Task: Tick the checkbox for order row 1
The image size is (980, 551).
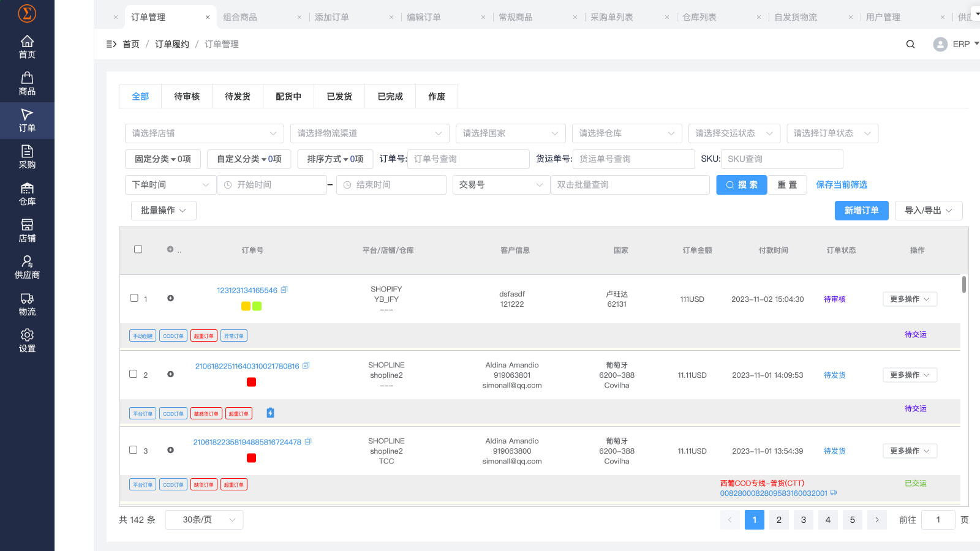Action: click(134, 298)
